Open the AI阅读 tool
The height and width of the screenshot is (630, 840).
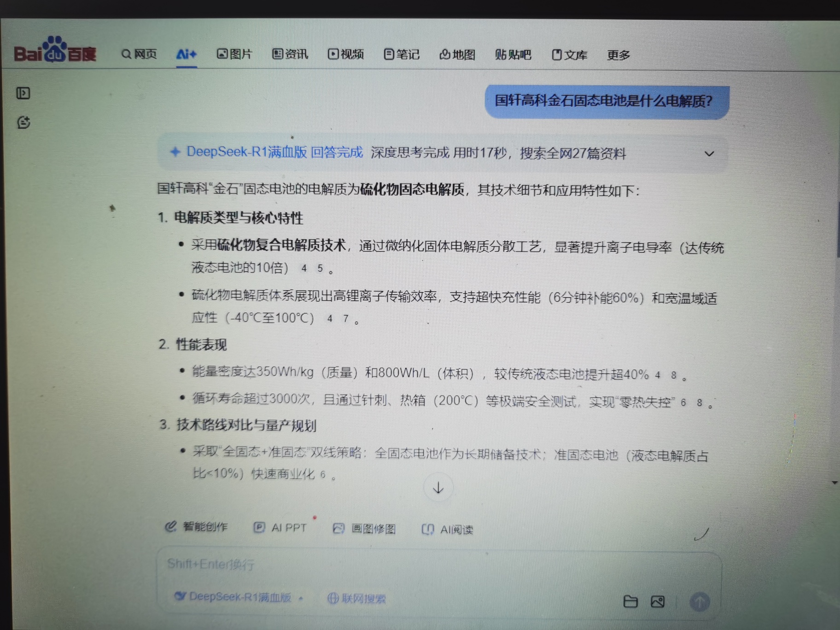pos(448,530)
